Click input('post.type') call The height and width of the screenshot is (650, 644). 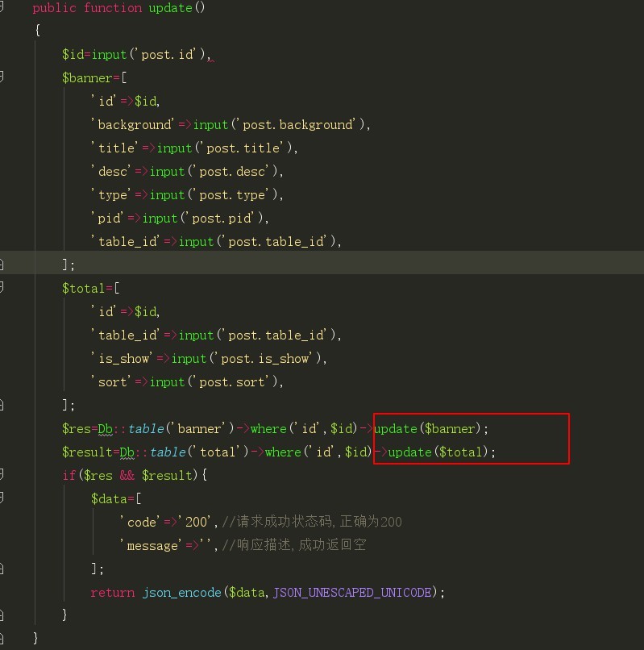point(214,195)
